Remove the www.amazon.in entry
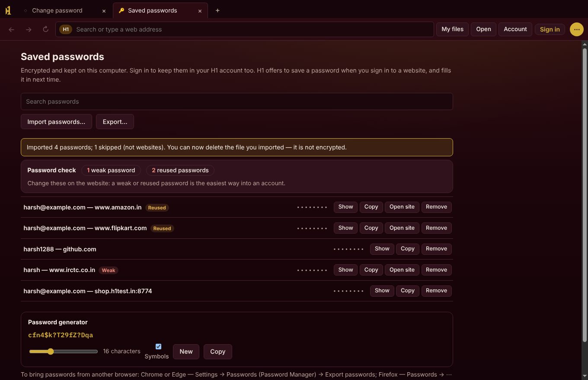 point(436,207)
